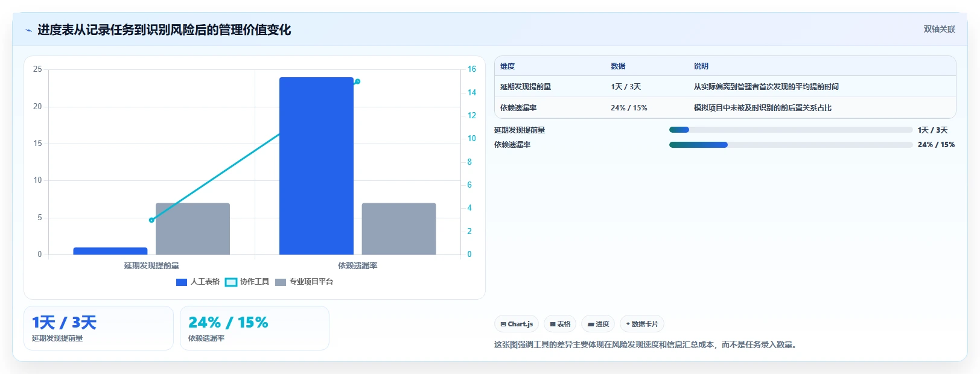Toggle the 协作工具 legend entry
980x374 pixels.
pyautogui.click(x=247, y=282)
